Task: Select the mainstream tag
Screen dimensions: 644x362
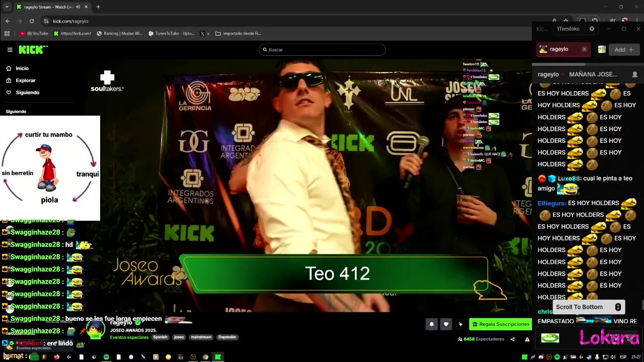Action: pyautogui.click(x=201, y=337)
